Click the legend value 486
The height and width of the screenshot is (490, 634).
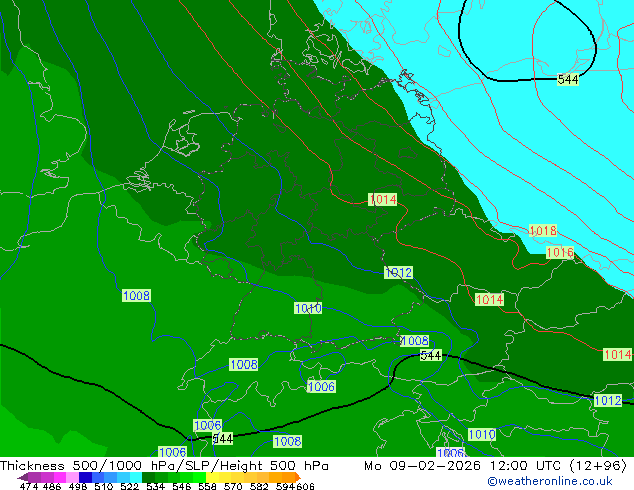[x=52, y=486]
